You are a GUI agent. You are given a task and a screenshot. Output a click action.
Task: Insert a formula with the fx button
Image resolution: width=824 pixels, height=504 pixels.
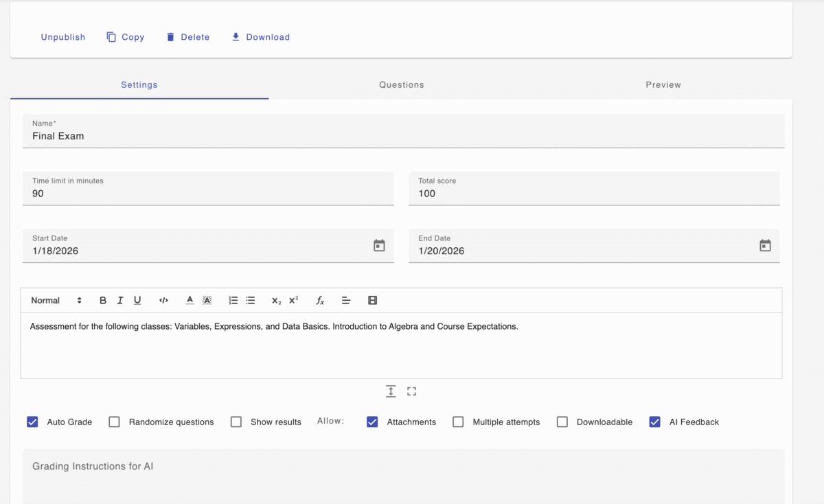(320, 301)
